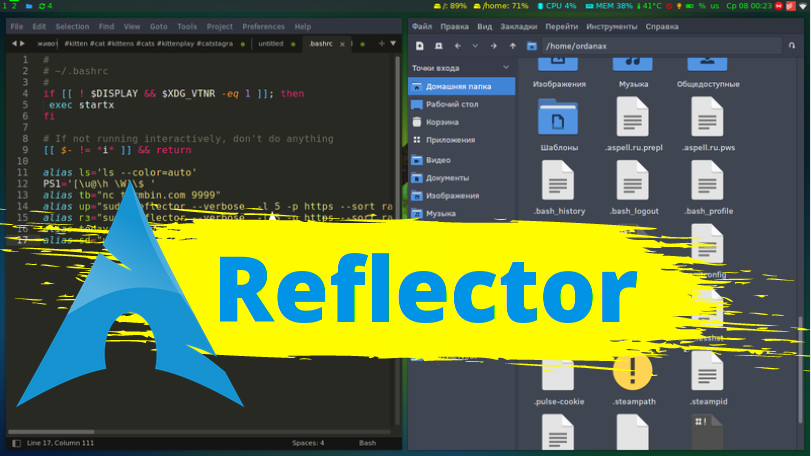Viewport: 811px width, 456px height.
Task: Open the Инструменты menu
Action: click(611, 26)
